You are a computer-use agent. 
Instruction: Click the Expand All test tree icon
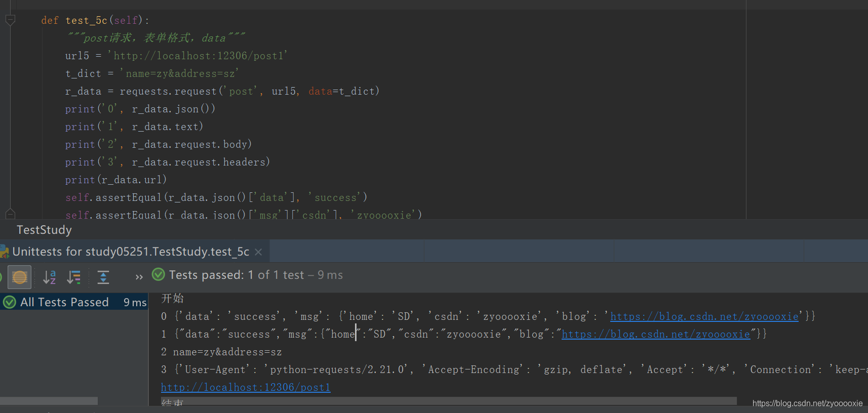pos(103,277)
